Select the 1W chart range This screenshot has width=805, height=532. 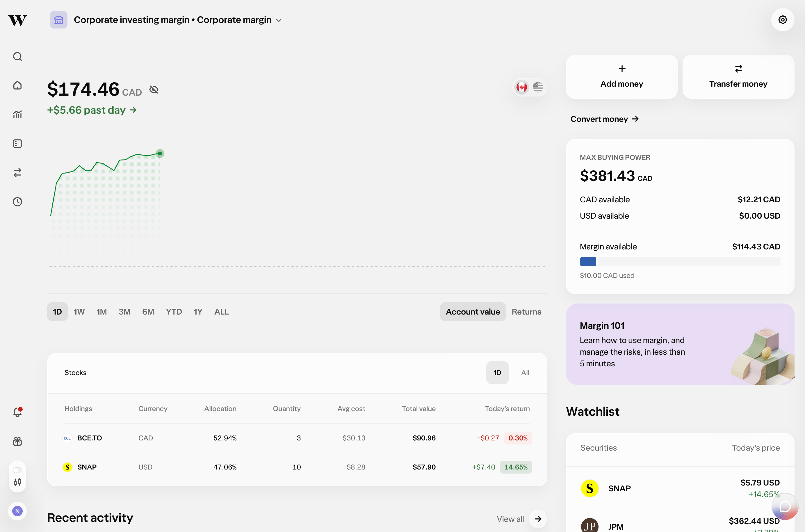pyautogui.click(x=79, y=311)
